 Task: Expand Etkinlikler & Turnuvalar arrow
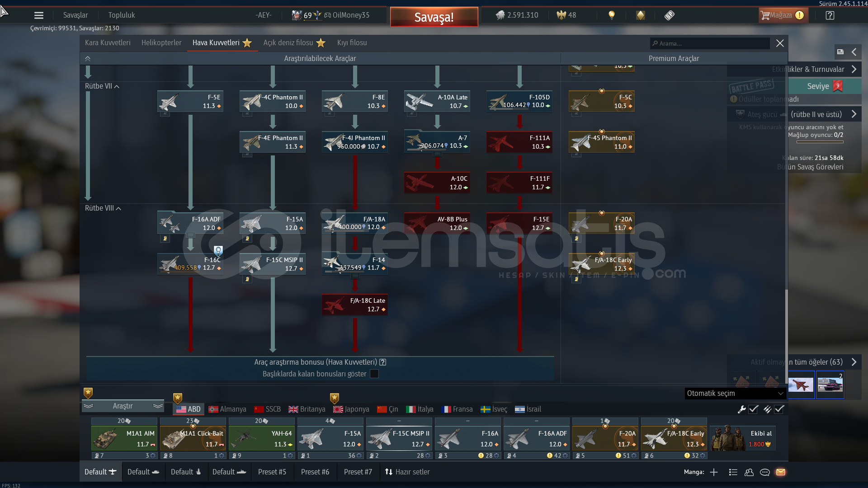coord(854,70)
